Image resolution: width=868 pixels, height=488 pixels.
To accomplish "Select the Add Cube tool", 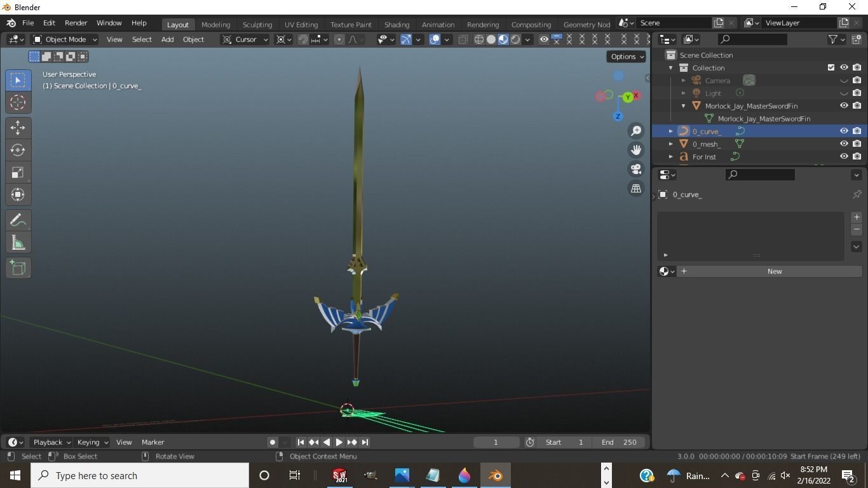I will [18, 268].
